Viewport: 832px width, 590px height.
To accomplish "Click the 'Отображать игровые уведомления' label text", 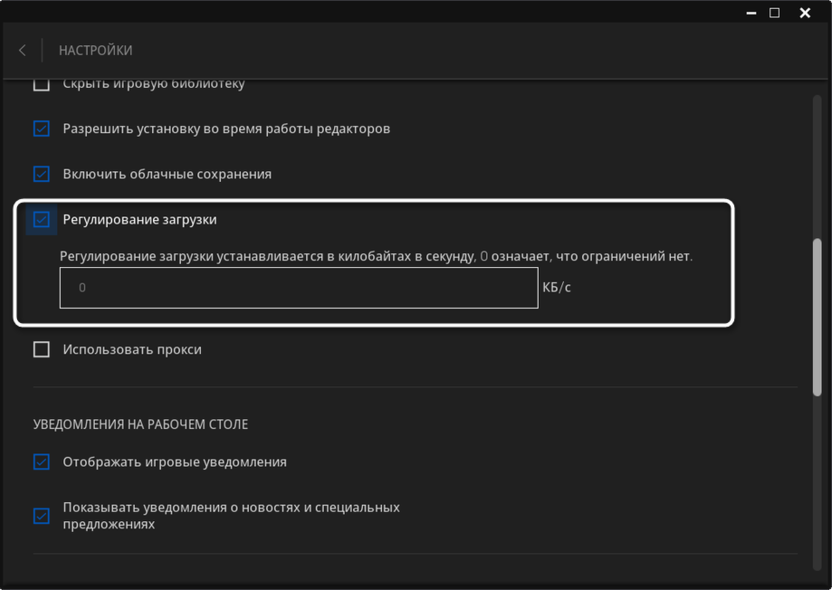I will 175,462.
